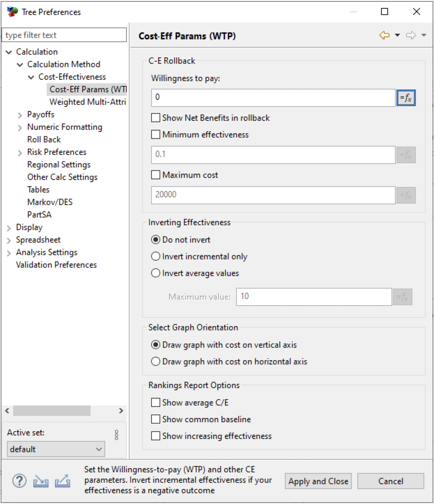Click the scroll left arrow in tree panel
Image resolution: width=434 pixels, height=504 pixels.
[7, 411]
